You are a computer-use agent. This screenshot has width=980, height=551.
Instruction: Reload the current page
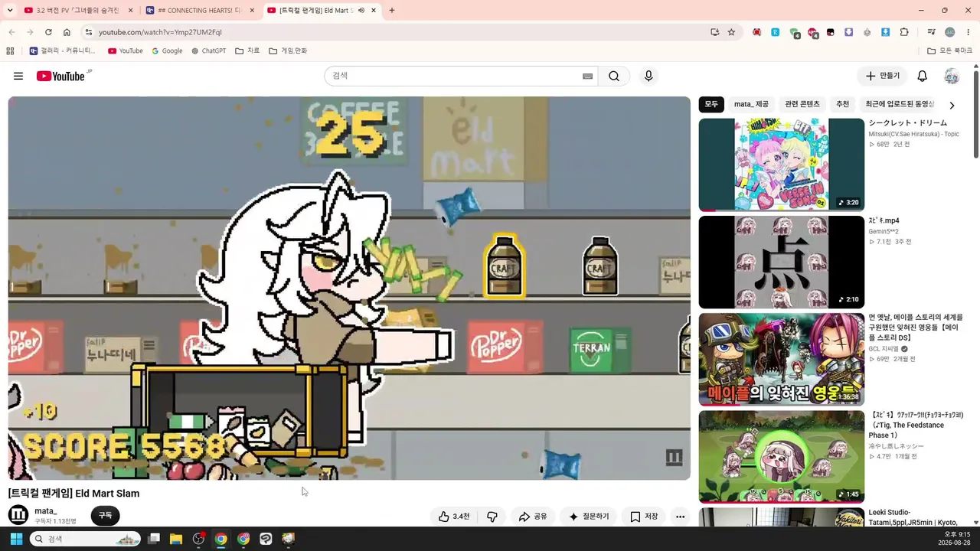coord(48,32)
